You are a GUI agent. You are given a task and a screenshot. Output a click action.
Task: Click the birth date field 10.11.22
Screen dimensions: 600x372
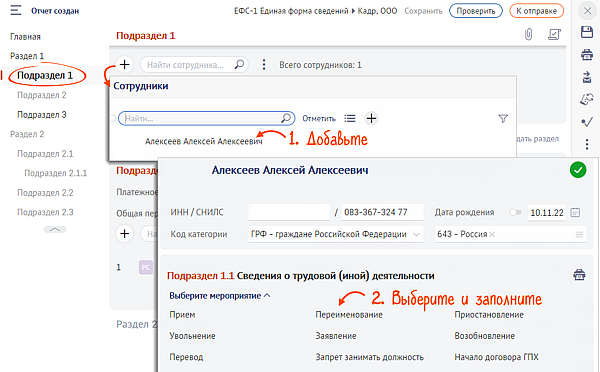tap(547, 212)
